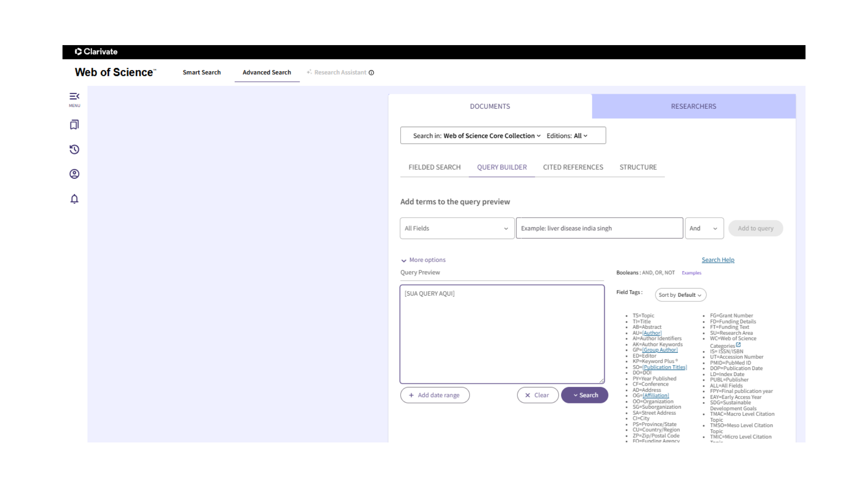Select the Advanced Search tab

click(267, 72)
